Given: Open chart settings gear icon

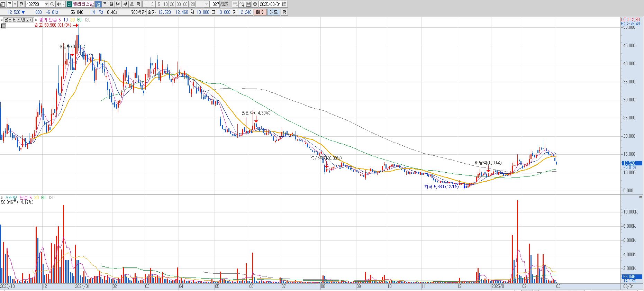Looking at the screenshot, I should (x=255, y=4).
